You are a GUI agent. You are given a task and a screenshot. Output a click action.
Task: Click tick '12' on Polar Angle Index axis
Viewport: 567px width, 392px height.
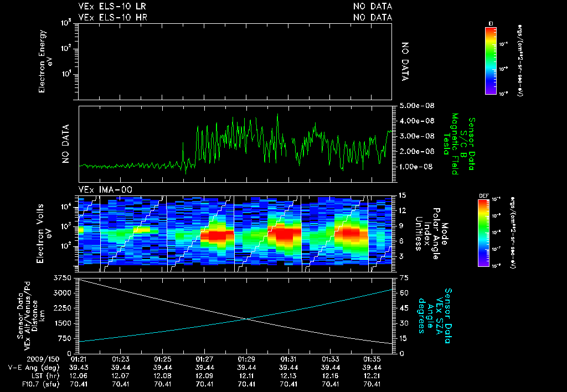click(x=402, y=210)
